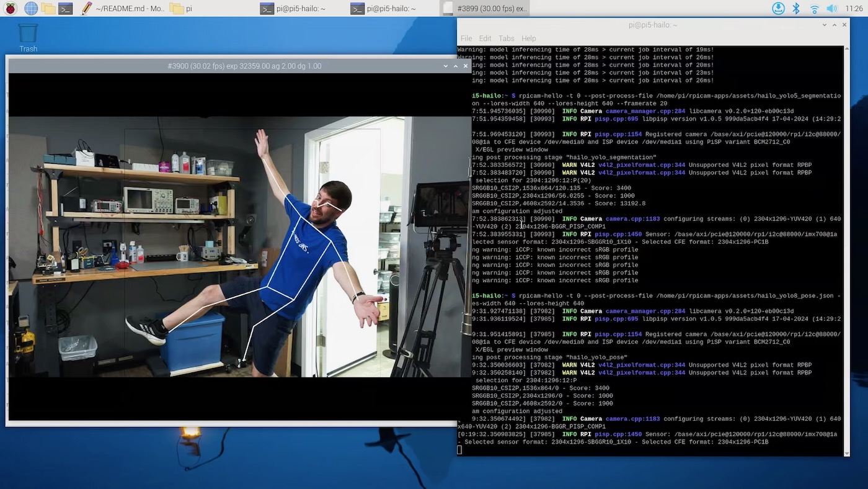The width and height of the screenshot is (868, 489).
Task: Click terminal text "SRGGB10_CSI2P,4608x2592/0"
Action: point(512,403)
